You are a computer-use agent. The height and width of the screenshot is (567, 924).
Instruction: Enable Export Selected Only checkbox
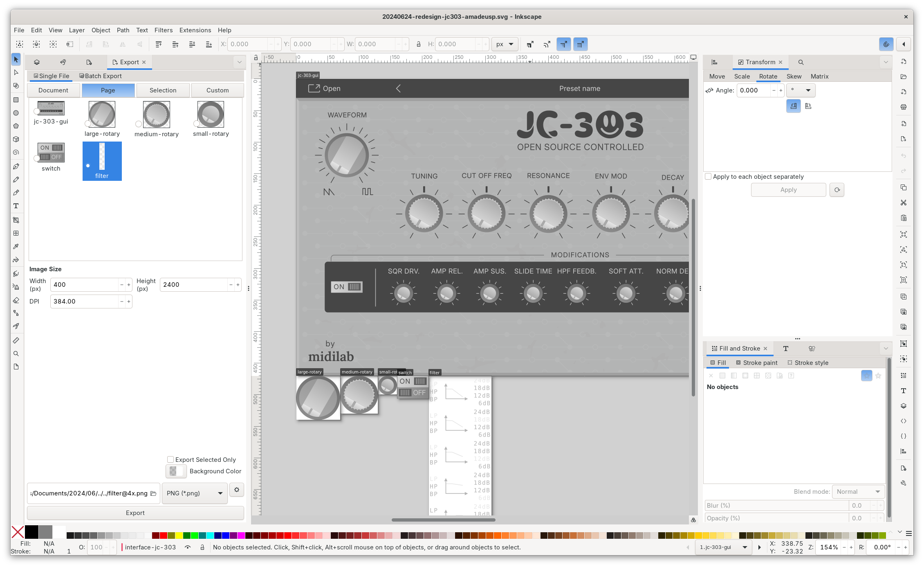point(170,459)
